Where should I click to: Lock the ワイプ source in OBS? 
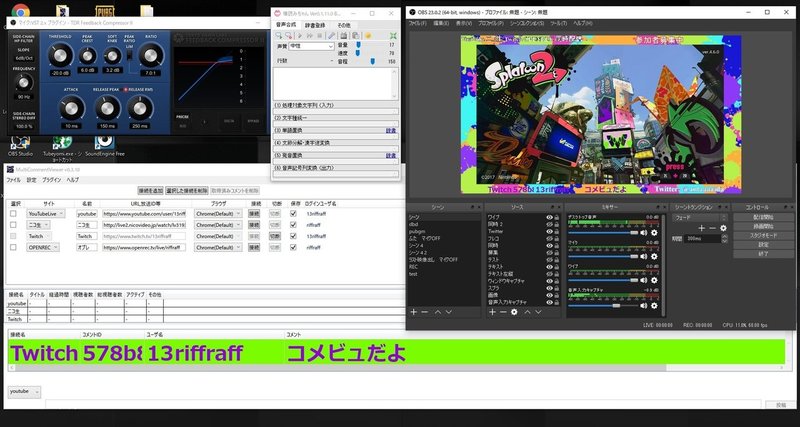(x=557, y=217)
